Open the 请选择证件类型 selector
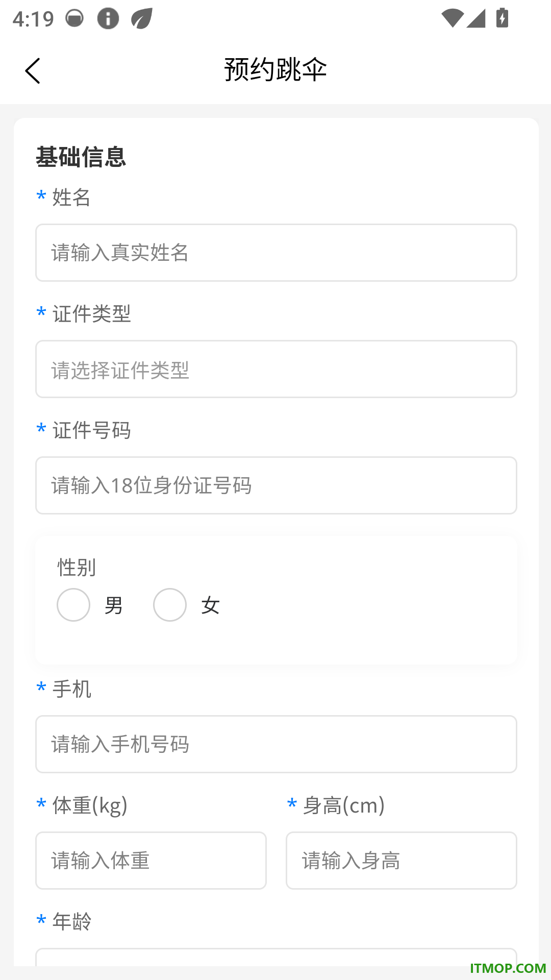 [276, 369]
